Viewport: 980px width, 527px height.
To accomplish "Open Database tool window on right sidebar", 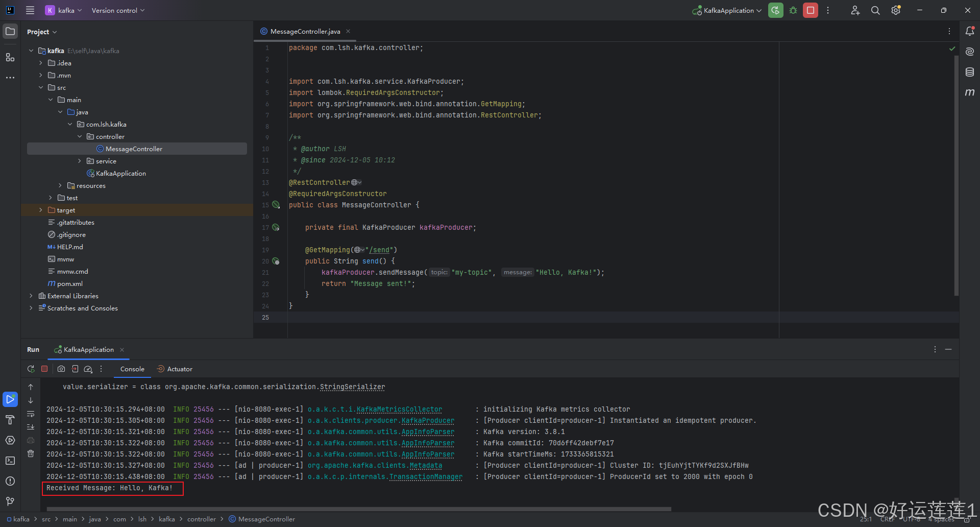I will tap(970, 72).
